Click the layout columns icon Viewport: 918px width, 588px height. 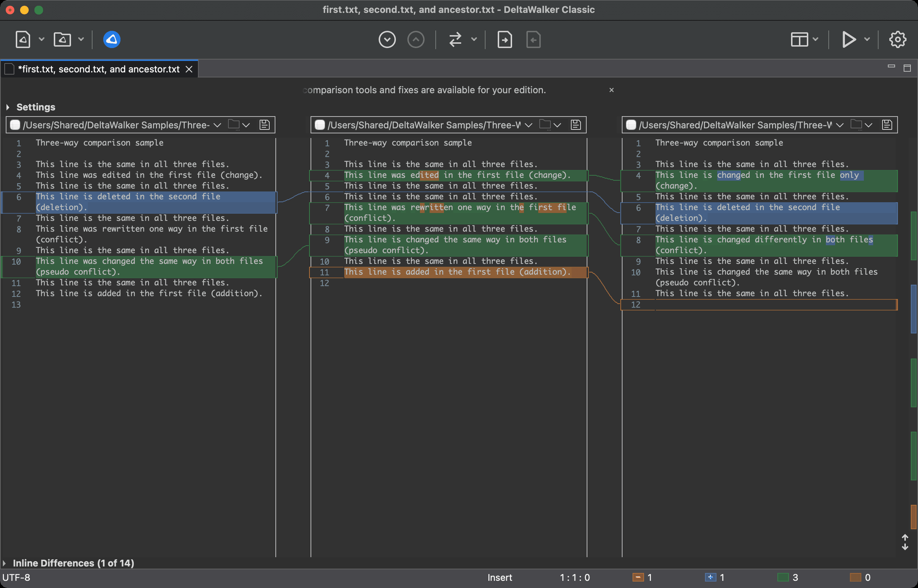[x=799, y=39]
